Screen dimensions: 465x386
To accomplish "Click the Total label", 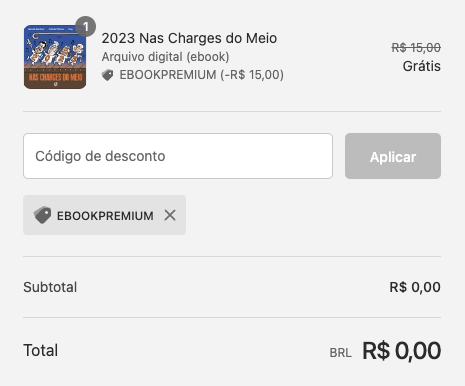I will coord(41,350).
